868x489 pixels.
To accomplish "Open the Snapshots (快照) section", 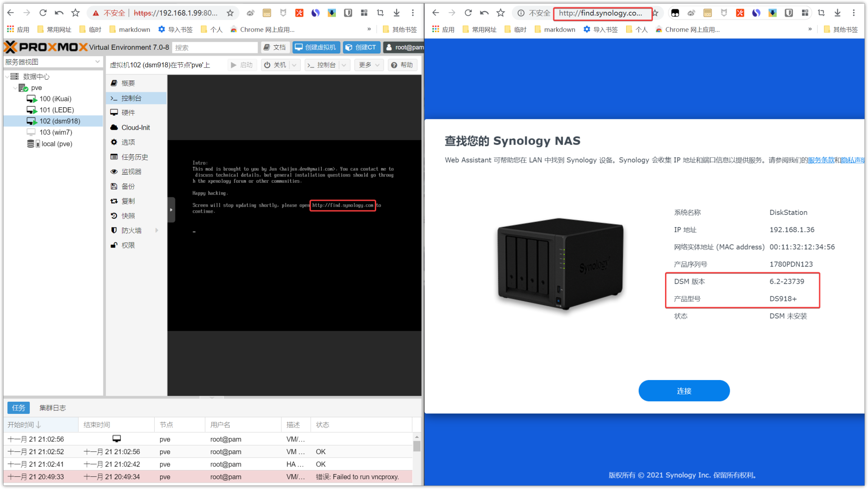I will pyautogui.click(x=128, y=216).
